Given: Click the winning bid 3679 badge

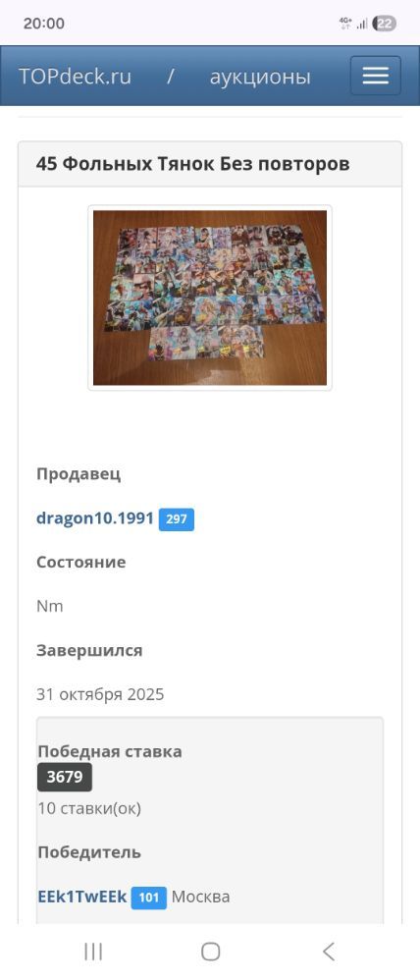Looking at the screenshot, I should pyautogui.click(x=65, y=777).
